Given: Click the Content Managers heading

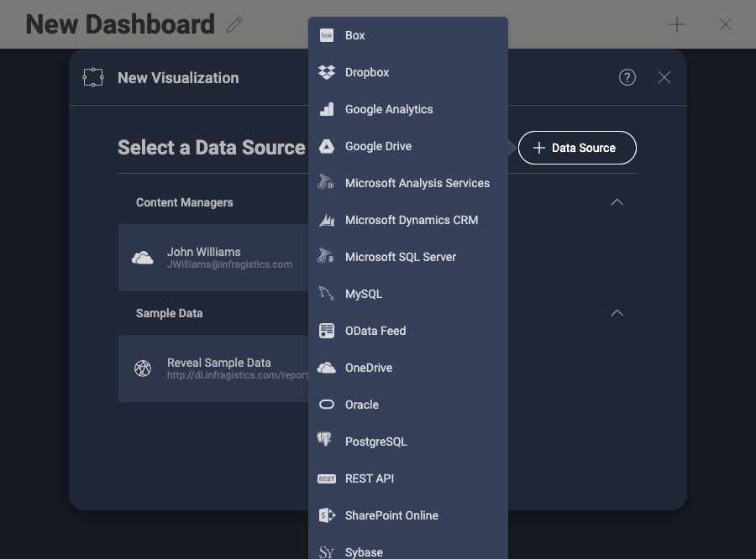Looking at the screenshot, I should click(x=185, y=202).
